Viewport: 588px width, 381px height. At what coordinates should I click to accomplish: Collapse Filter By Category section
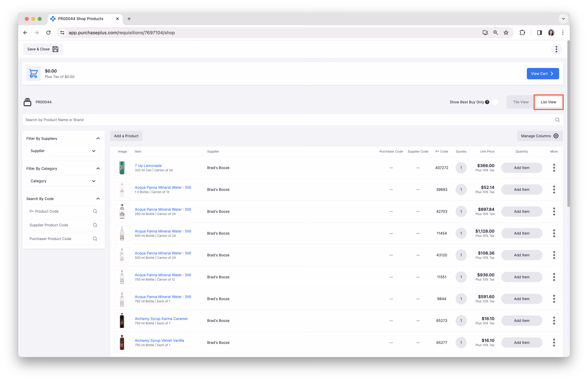[98, 169]
